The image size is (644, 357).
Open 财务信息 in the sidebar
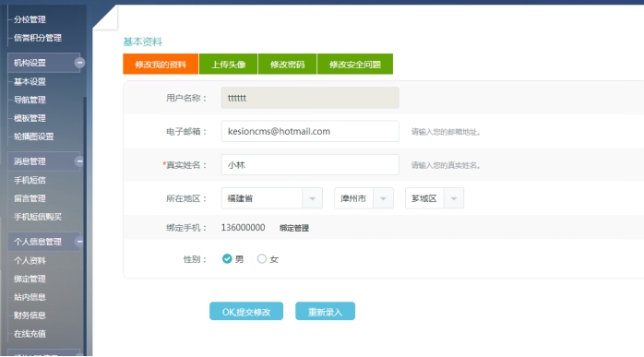pos(30,315)
